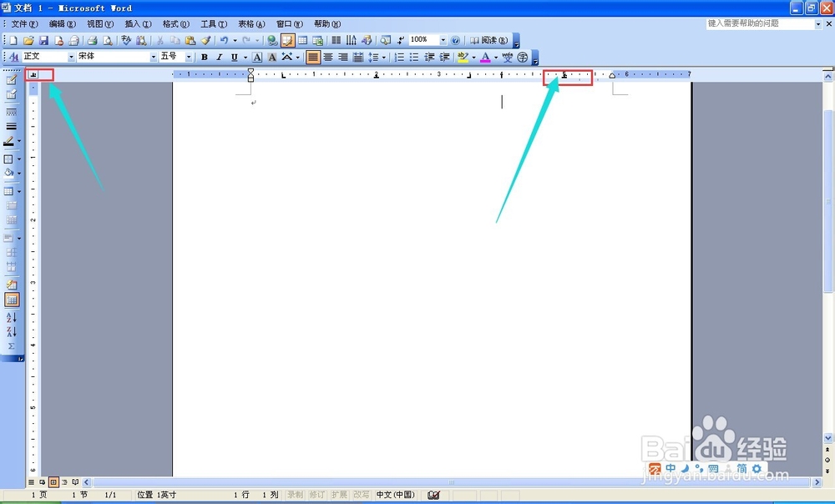Viewport: 835px width, 504px height.
Task: Undo the last action
Action: (224, 40)
